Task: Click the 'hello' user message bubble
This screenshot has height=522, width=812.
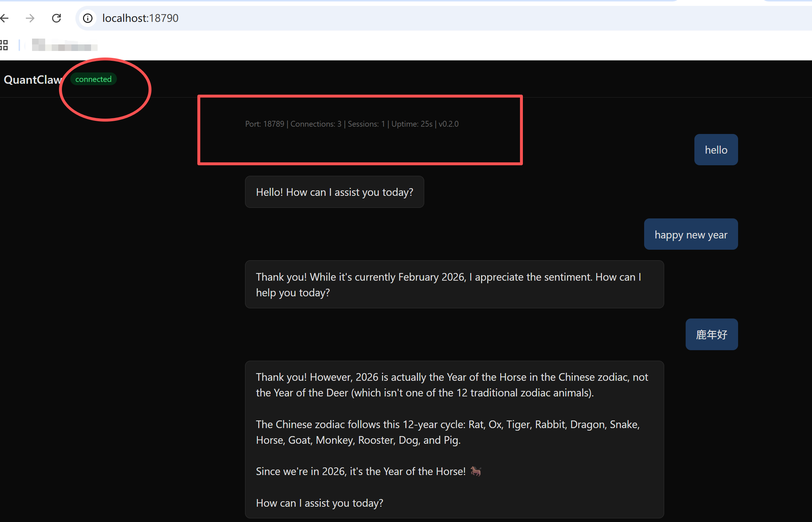Action: pyautogui.click(x=716, y=150)
